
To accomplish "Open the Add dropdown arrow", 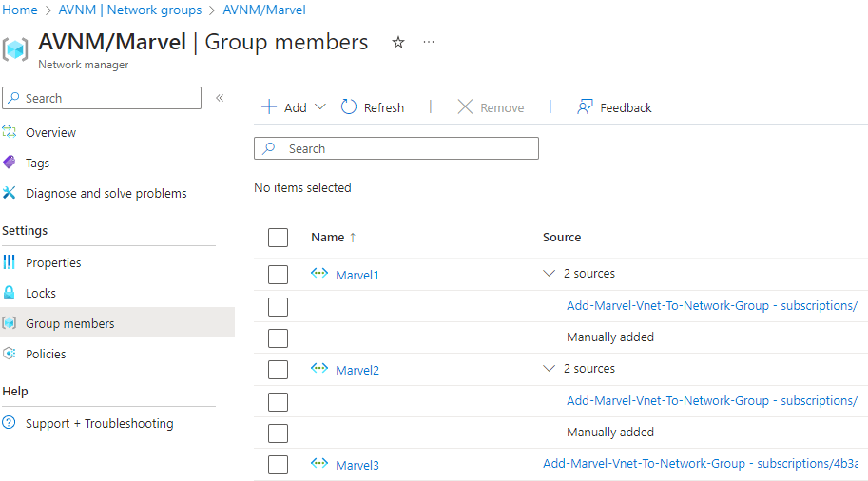I will 320,107.
